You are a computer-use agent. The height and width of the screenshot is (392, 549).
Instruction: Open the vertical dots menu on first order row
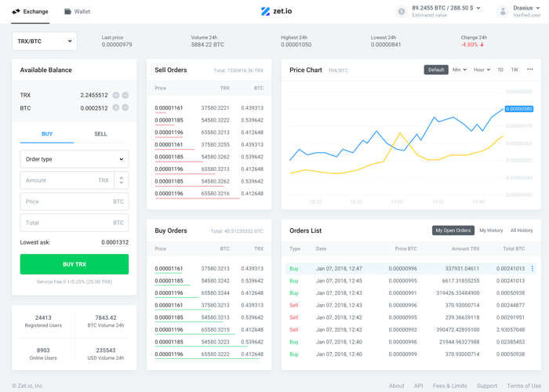point(533,268)
